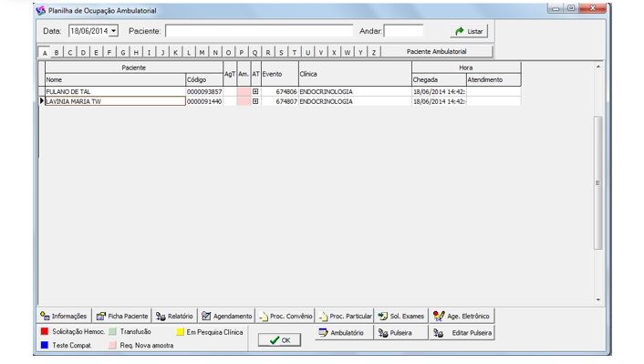This screenshot has width=644, height=364.
Task: Click green Transfusão legend swatch
Action: tap(112, 331)
